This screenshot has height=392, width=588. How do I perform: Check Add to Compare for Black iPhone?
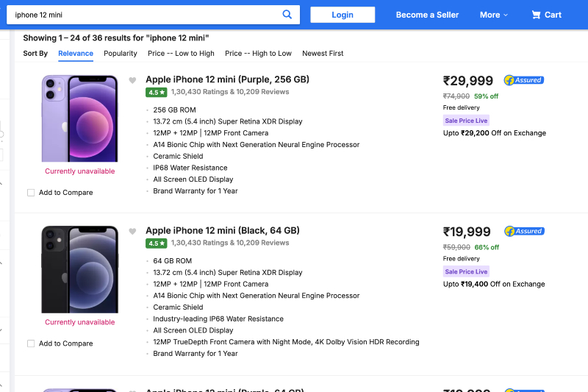coord(31,343)
